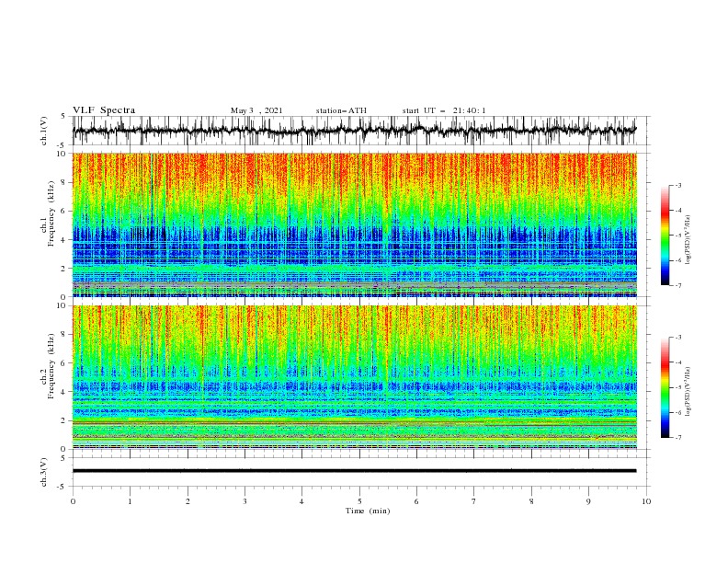The height and width of the screenshot is (563, 728).
Task: Click the 'VLF Spectra' title text
Action: pyautogui.click(x=104, y=110)
